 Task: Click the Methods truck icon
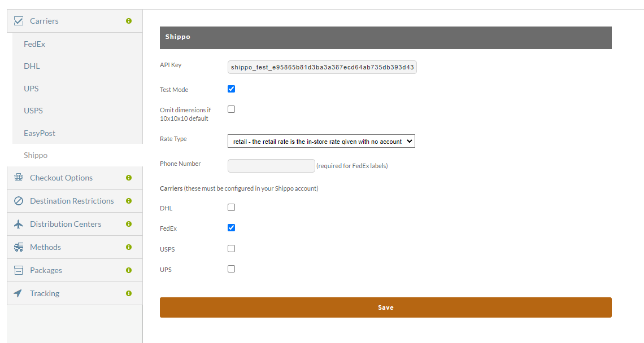pyautogui.click(x=19, y=247)
